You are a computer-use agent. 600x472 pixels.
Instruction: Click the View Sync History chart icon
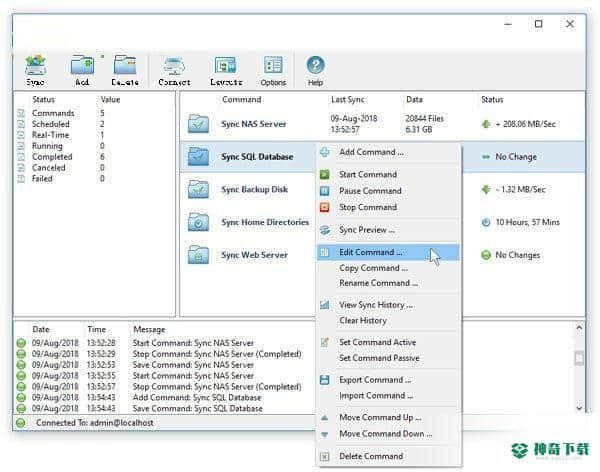tap(324, 305)
